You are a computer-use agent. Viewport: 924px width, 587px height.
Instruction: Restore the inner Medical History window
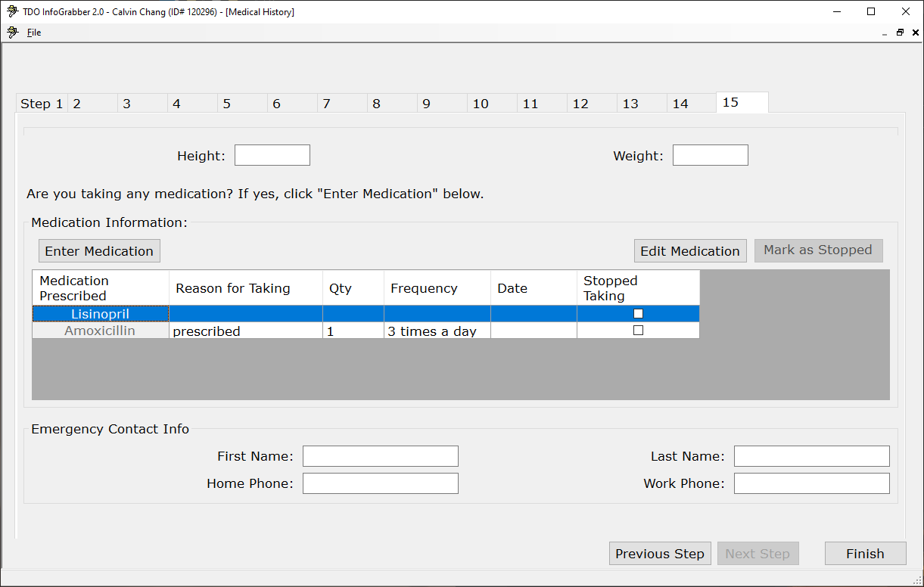pyautogui.click(x=900, y=33)
